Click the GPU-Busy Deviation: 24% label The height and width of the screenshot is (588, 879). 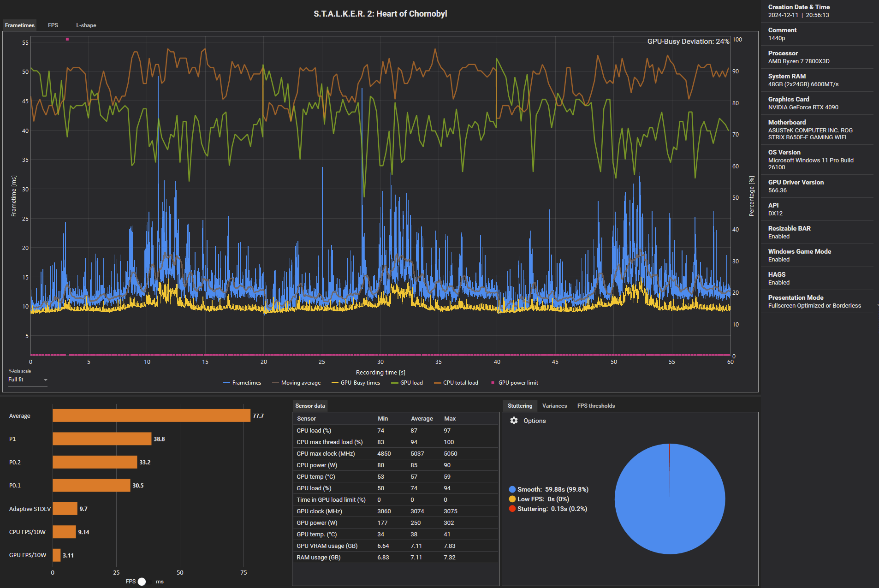click(688, 42)
